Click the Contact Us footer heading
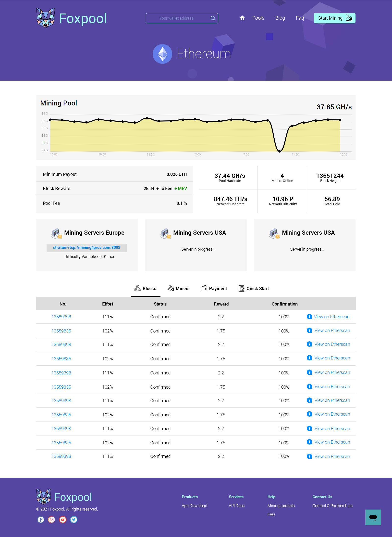Viewport: 392px width, 537px height. pyautogui.click(x=322, y=497)
